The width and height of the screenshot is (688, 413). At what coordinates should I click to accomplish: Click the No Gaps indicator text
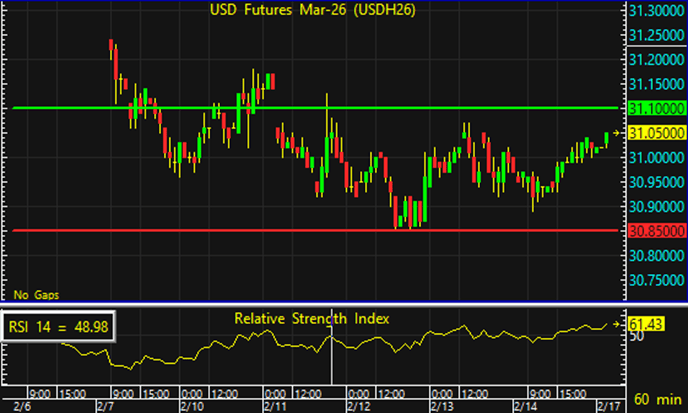point(34,295)
